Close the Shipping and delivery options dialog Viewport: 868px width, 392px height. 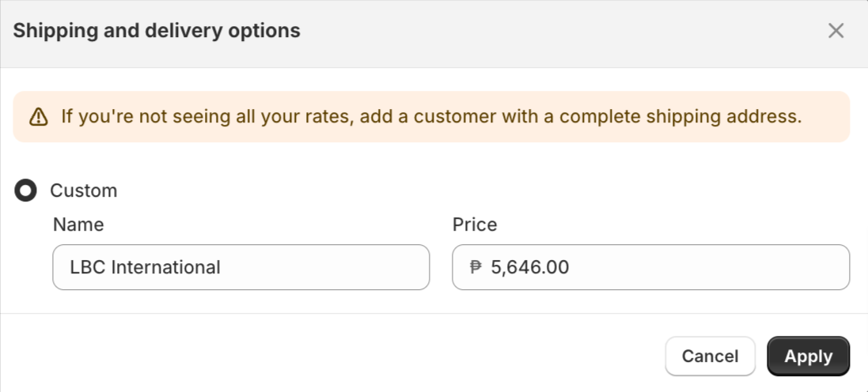[x=836, y=31]
